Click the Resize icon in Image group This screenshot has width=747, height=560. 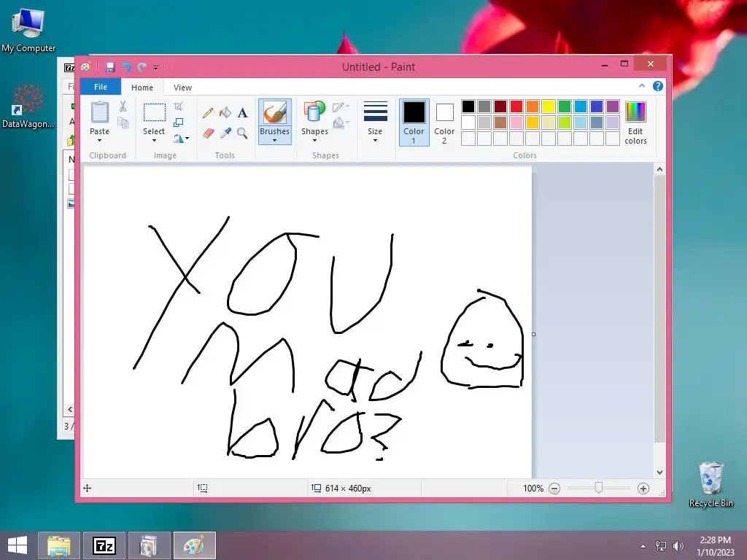(178, 122)
